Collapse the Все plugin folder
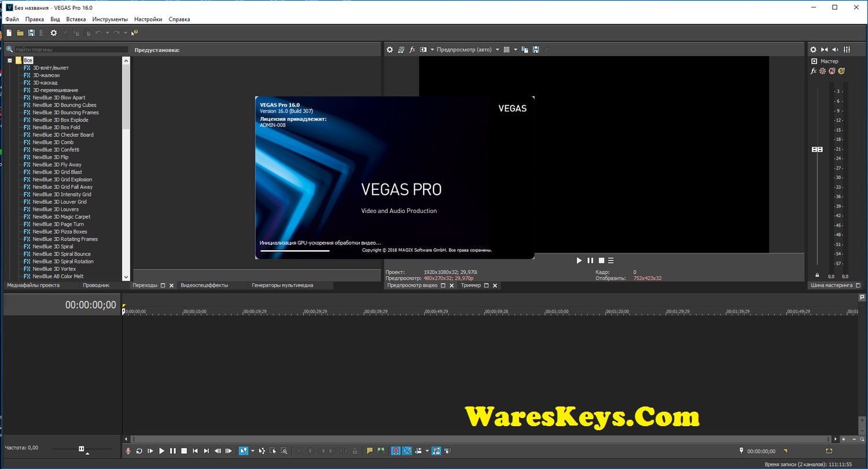 click(10, 60)
